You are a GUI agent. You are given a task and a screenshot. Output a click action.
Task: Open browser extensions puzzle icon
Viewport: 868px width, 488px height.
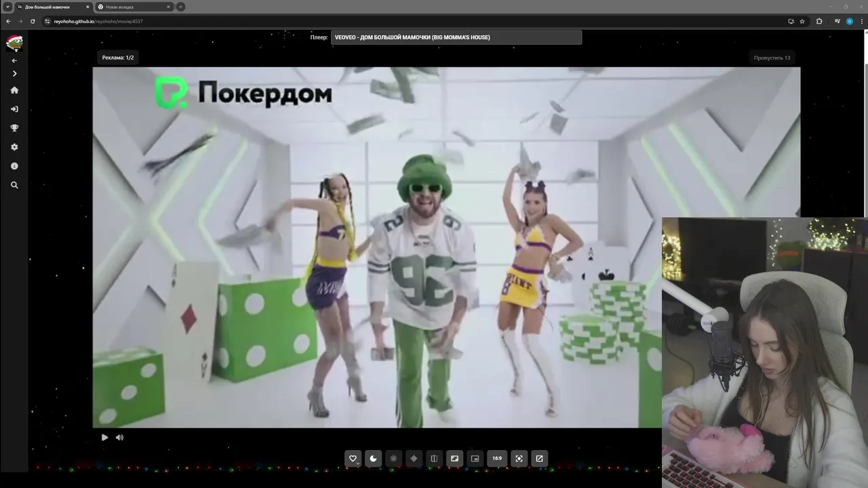(819, 21)
